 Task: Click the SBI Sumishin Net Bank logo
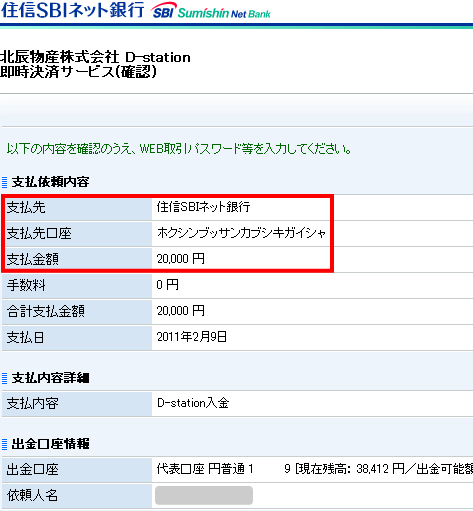point(211,11)
